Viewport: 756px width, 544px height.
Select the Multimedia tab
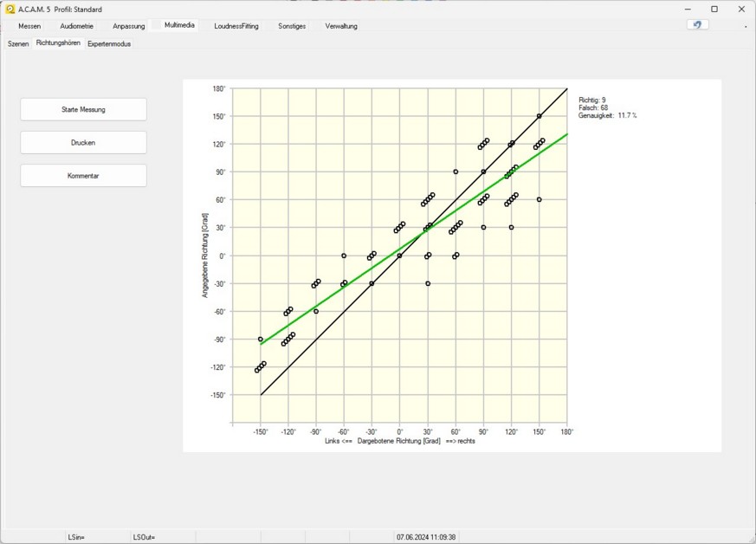coord(180,26)
